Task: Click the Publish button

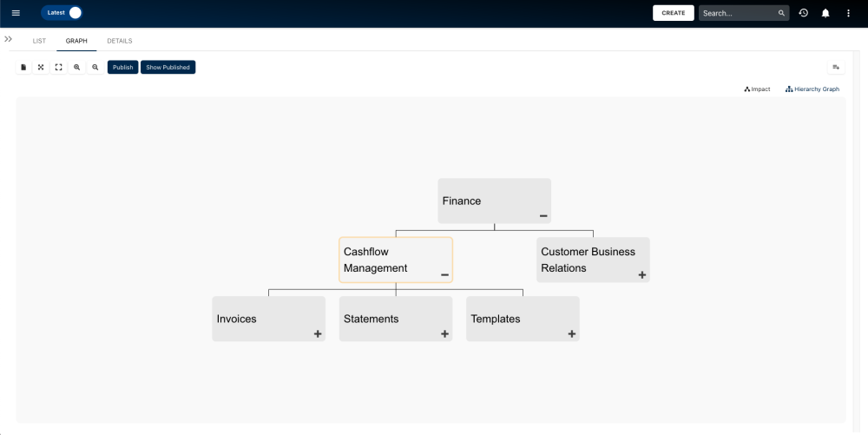Action: point(123,67)
